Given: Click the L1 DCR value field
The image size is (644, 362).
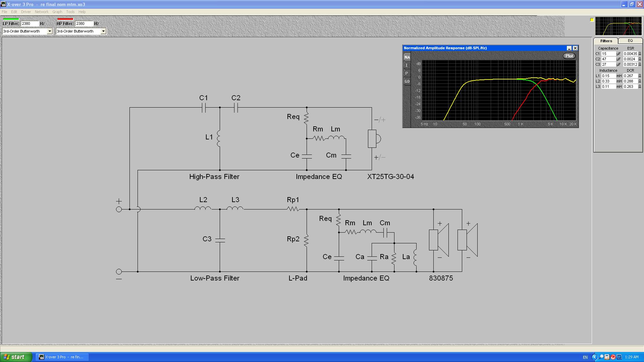Looking at the screenshot, I should [x=630, y=76].
